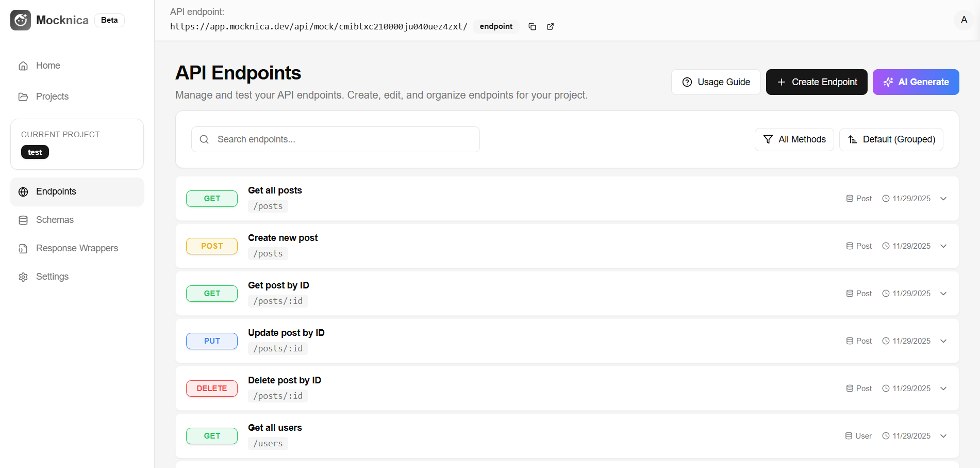Expand the Create new post endpoint
980x468 pixels.
(x=943, y=246)
